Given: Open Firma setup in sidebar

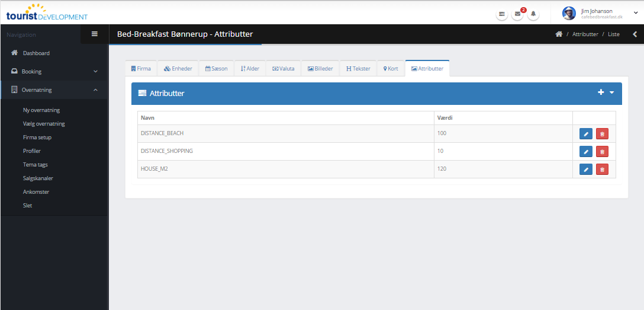Looking at the screenshot, I should (37, 138).
